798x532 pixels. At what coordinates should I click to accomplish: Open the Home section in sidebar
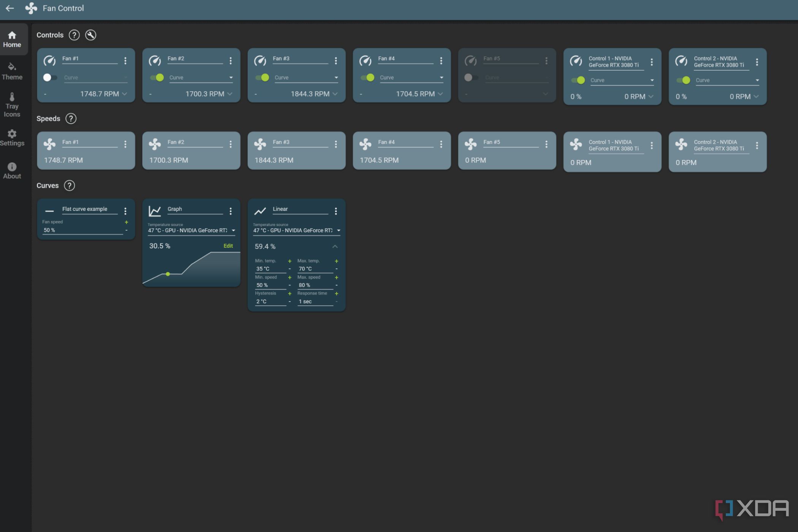point(12,39)
